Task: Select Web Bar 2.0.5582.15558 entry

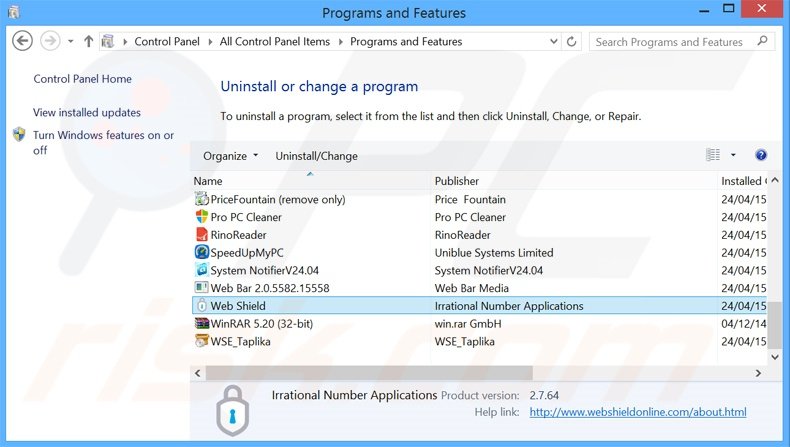Action: coord(270,288)
